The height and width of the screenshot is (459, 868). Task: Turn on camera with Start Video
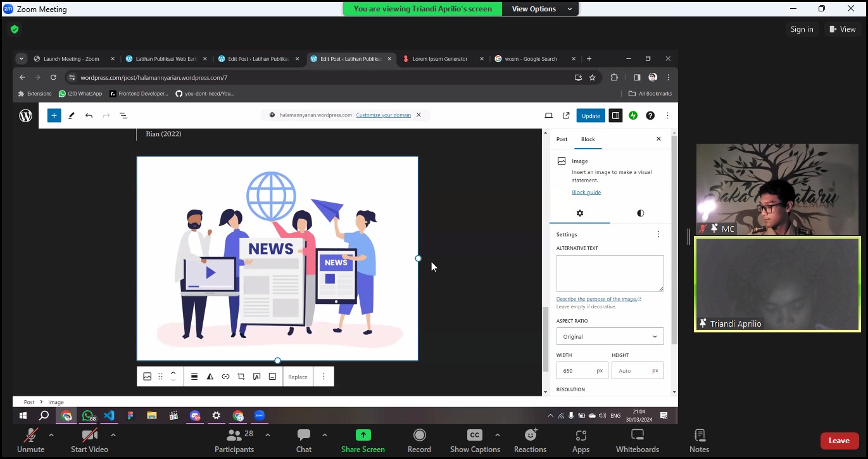[89, 441]
